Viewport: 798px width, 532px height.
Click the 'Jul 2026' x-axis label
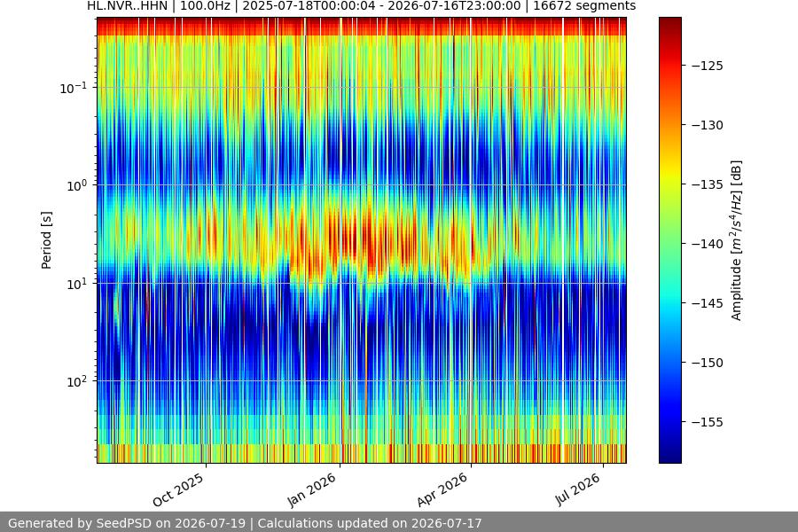[577, 489]
